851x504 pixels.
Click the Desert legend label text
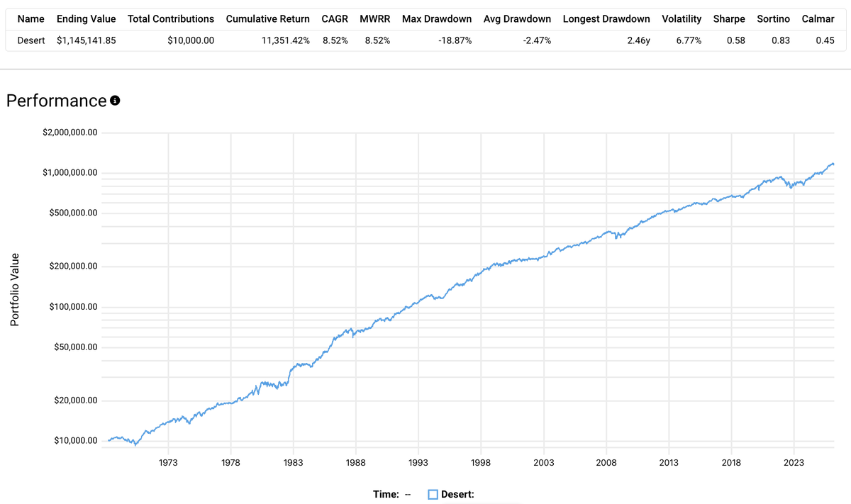457,495
